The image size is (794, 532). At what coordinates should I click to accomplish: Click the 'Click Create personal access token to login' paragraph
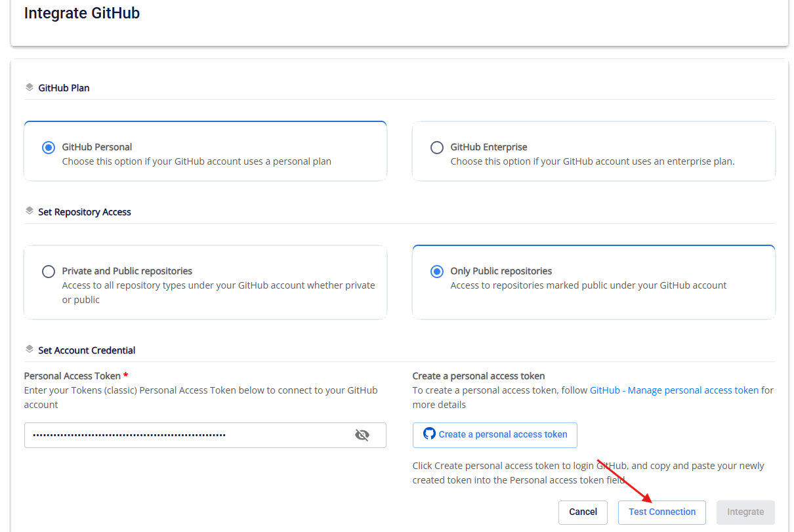(x=589, y=473)
